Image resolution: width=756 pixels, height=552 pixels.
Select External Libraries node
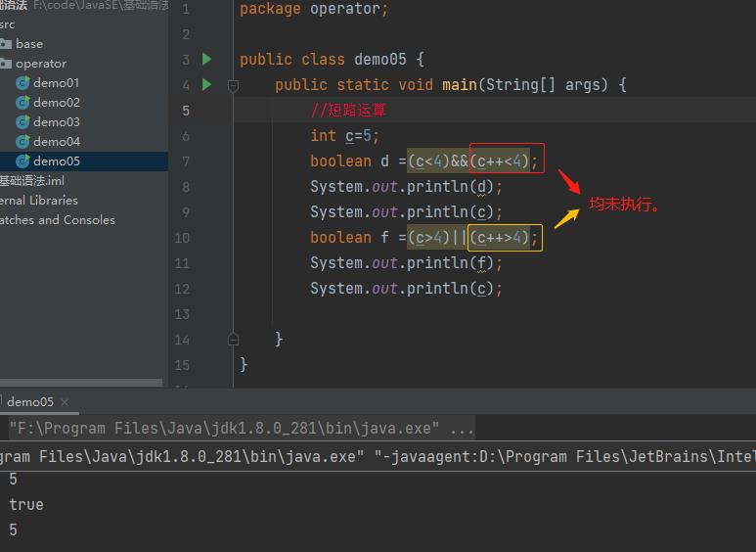click(x=38, y=201)
